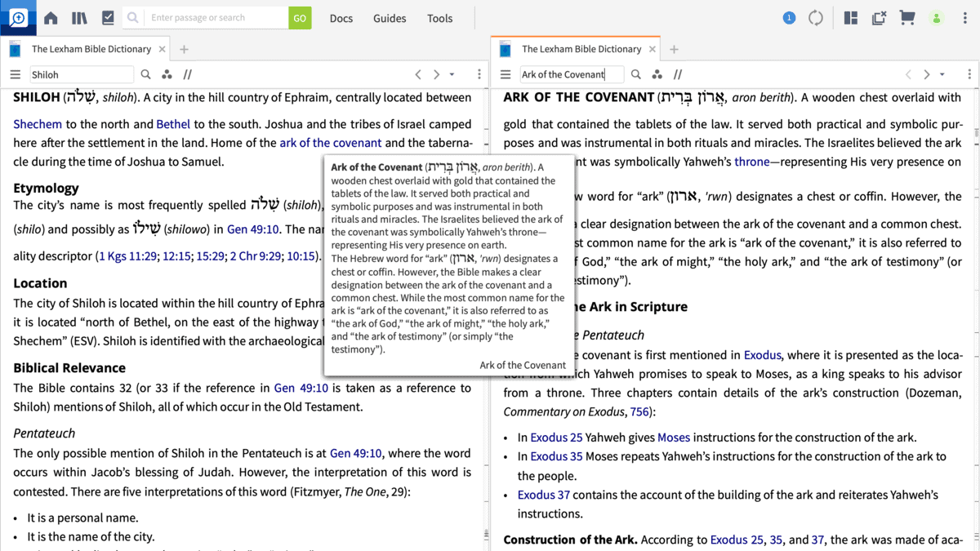Open the Exodus 37 reference link
This screenshot has width=980, height=551.
click(543, 495)
